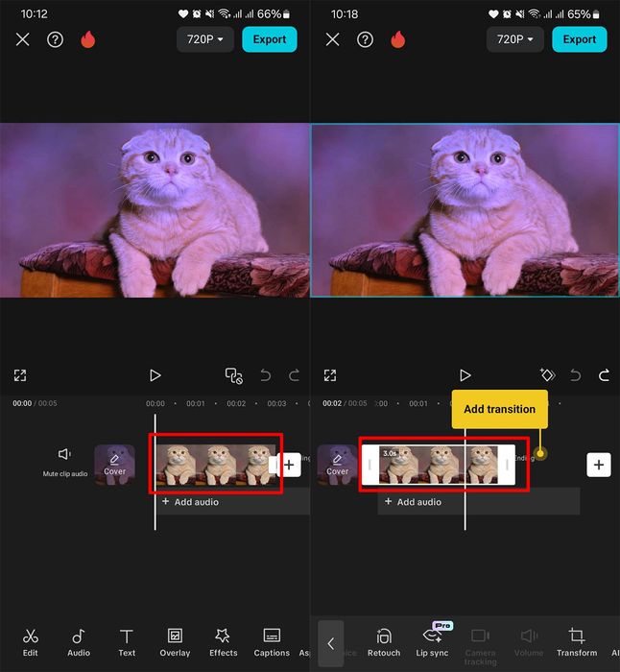Redo action in left screenshot
The image size is (620, 672).
pyautogui.click(x=294, y=376)
